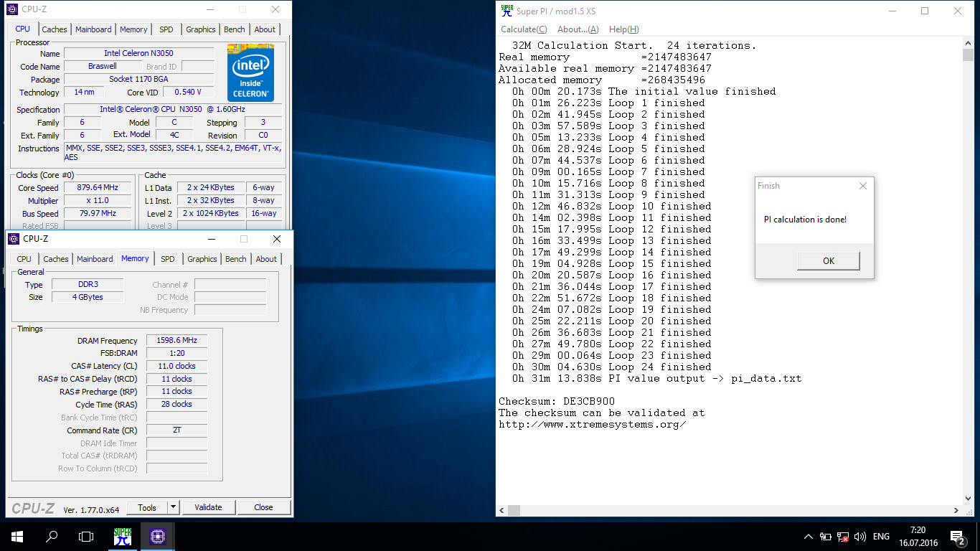
Task: Click Super PI scroll up arrow
Action: point(968,44)
